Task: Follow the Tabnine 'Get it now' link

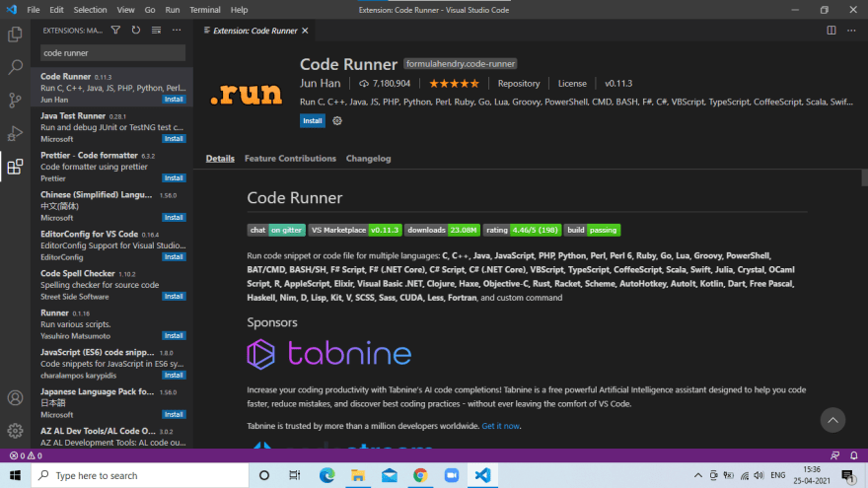Action: click(500, 426)
